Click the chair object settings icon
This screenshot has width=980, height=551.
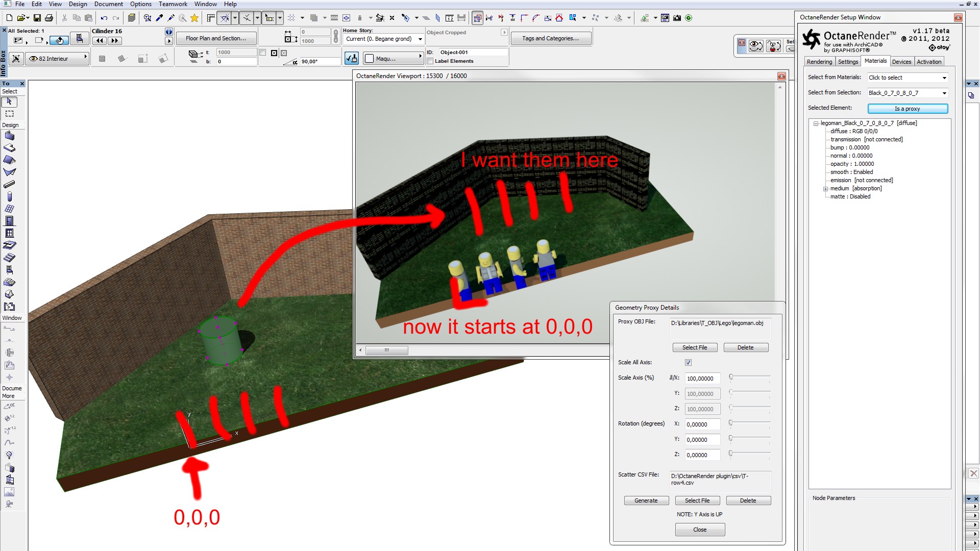pyautogui.click(x=79, y=38)
